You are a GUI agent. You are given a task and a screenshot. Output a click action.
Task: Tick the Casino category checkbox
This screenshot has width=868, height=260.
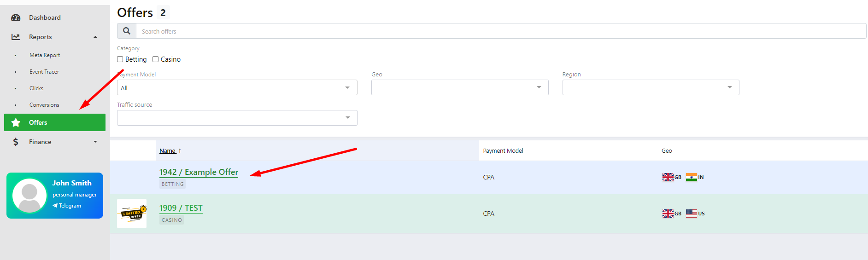tap(156, 59)
